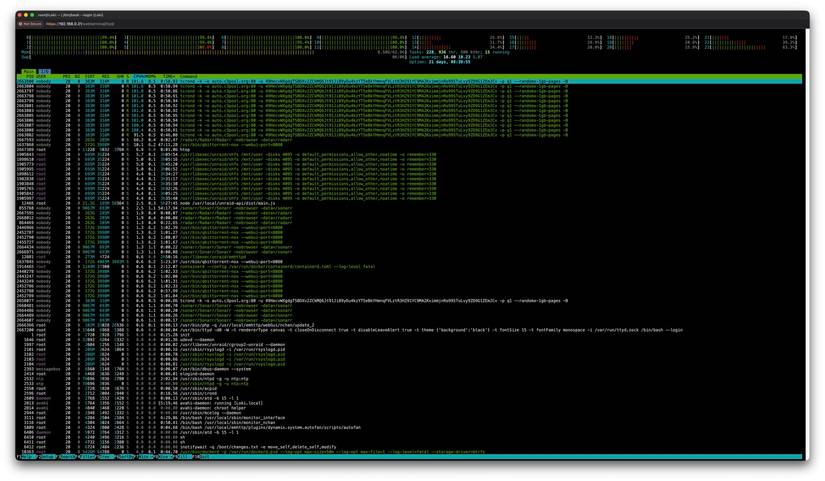825x481 pixels.
Task: Select the init process row
Action: [408, 335]
